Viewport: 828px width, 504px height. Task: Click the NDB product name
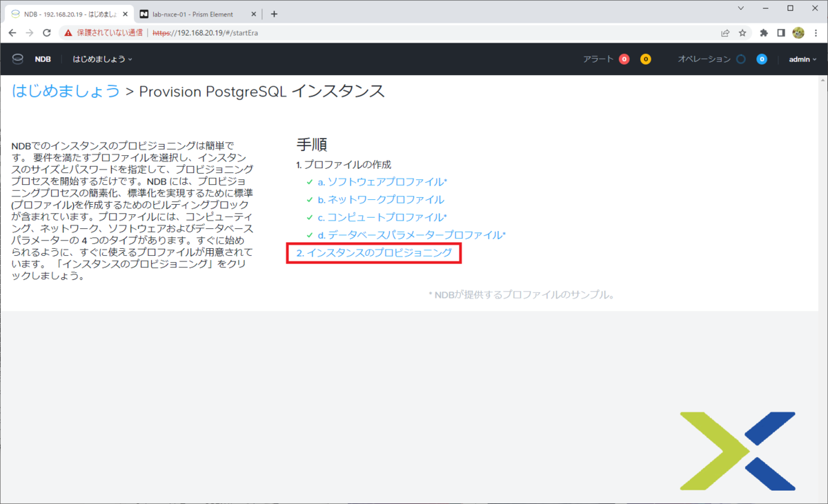tap(43, 59)
